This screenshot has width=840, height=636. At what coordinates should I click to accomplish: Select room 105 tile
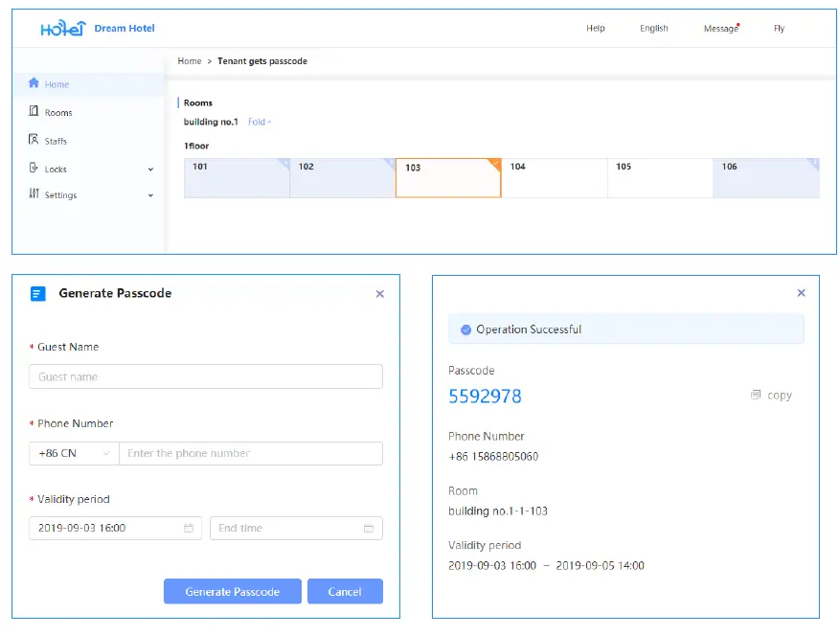pos(659,178)
